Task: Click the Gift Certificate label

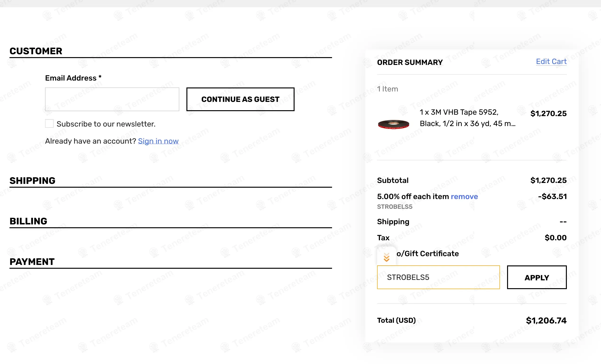Action: (428, 253)
